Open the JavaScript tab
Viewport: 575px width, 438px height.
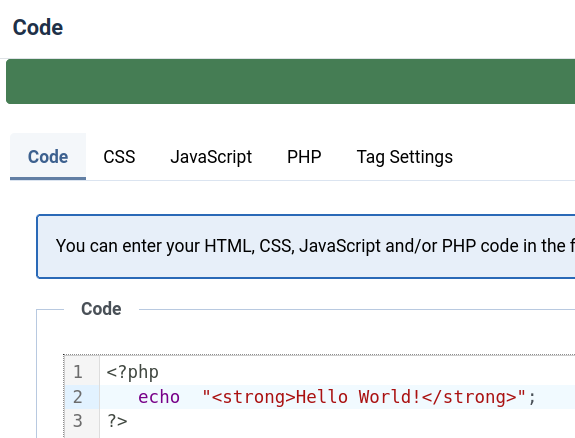pos(211,157)
